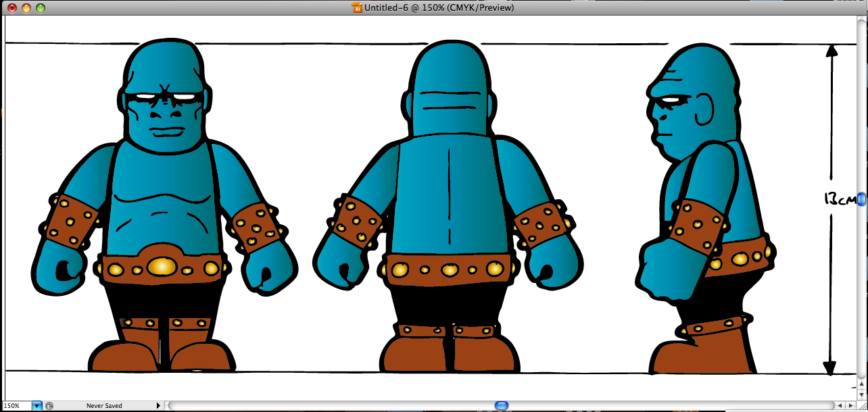This screenshot has height=412, width=868.
Task: Click the blue vertical scrollbar thumb
Action: 861,199
